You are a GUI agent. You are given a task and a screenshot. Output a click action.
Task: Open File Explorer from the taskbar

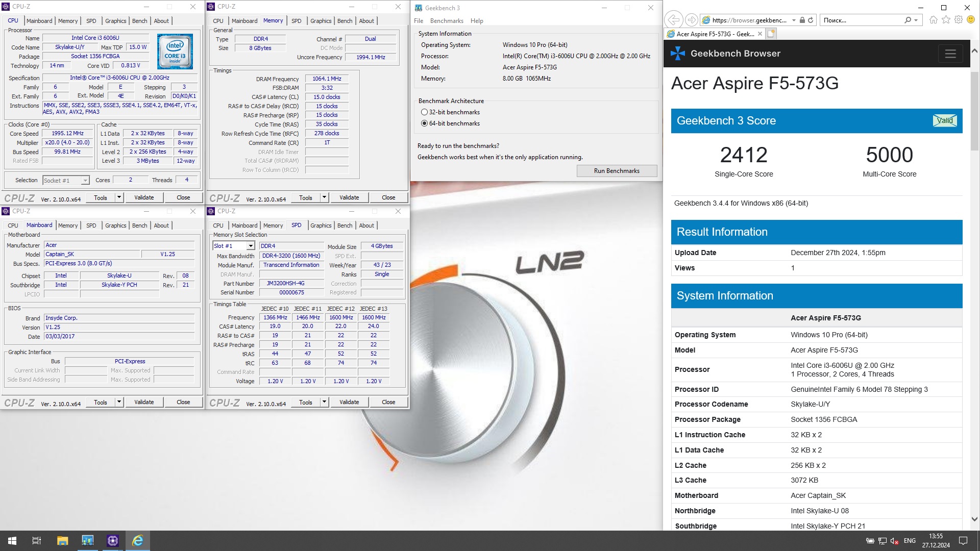62,541
